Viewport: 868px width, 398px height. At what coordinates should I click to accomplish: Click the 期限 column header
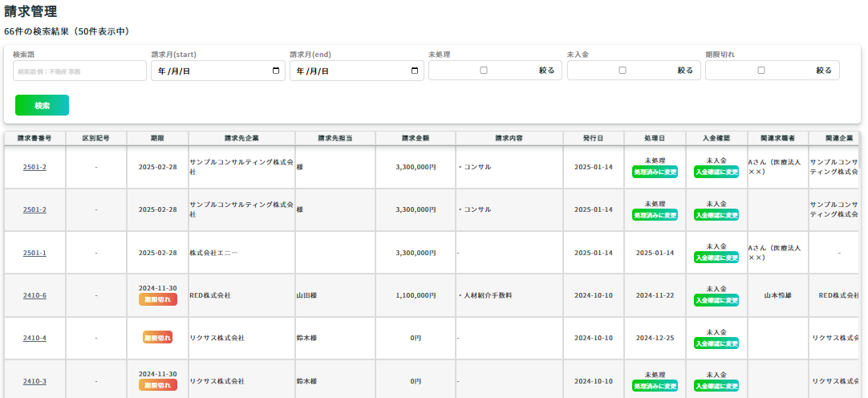[157, 138]
